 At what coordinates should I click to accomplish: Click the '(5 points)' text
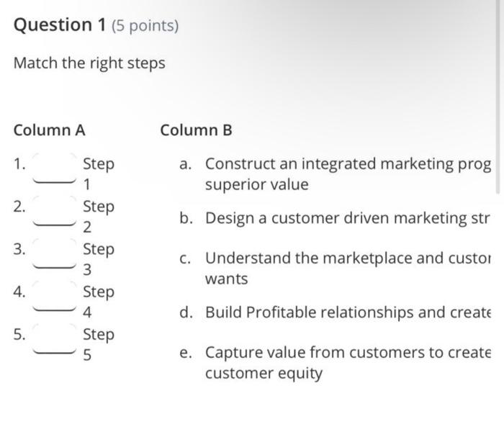point(145,26)
